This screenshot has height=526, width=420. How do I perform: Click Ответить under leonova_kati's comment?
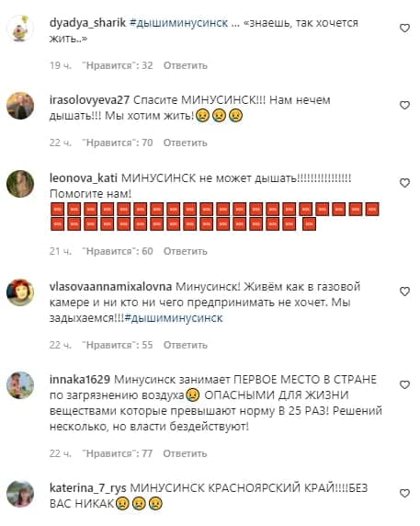click(185, 251)
